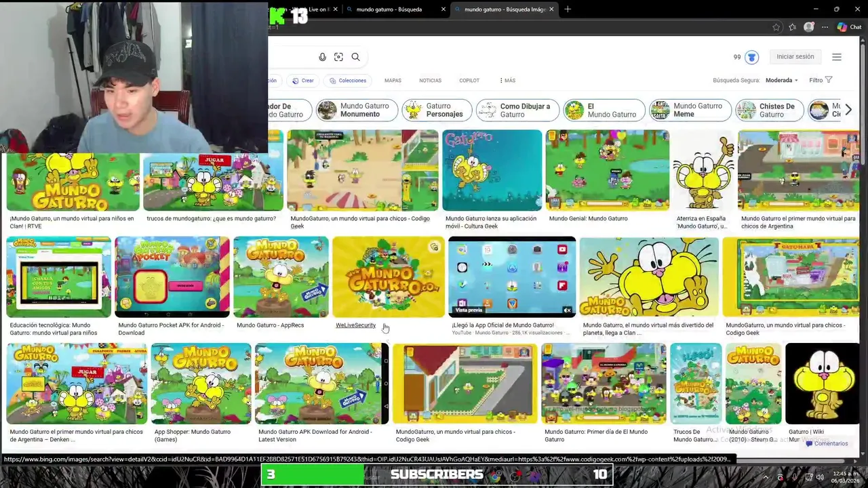Click the browser profile avatar
The width and height of the screenshot is (868, 488).
pos(808,27)
